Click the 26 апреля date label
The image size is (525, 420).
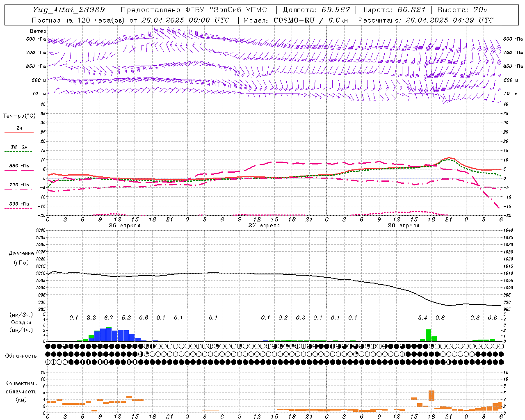pos(124,226)
